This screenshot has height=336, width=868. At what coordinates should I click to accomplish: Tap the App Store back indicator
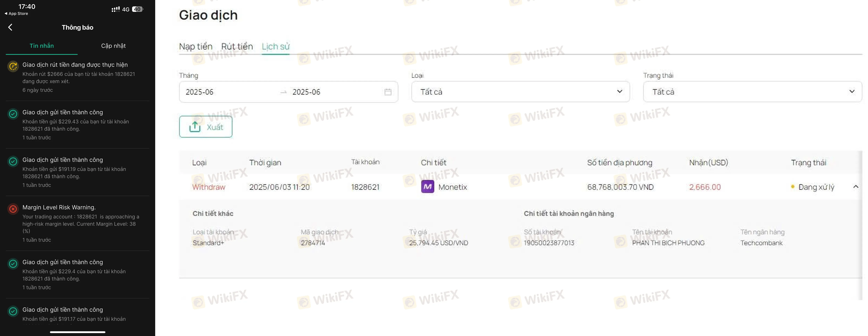[x=16, y=14]
